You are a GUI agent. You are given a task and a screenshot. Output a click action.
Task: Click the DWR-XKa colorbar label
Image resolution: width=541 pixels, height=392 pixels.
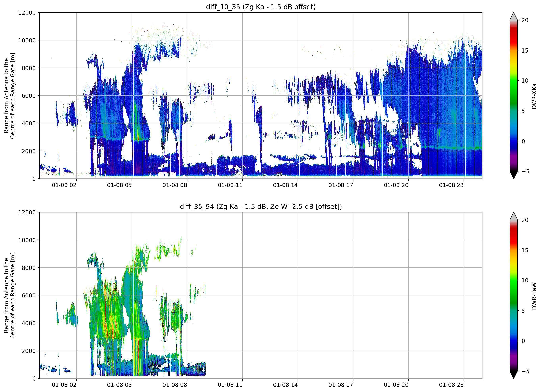tap(534, 96)
